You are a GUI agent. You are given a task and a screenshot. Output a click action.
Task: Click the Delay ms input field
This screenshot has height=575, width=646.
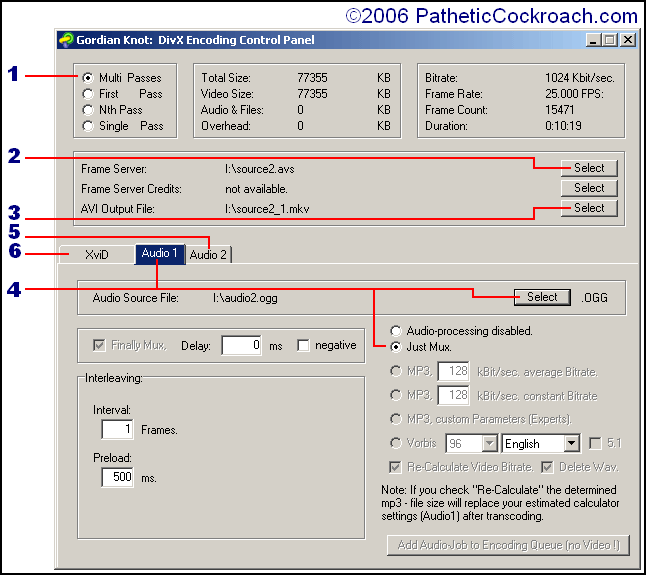241,345
